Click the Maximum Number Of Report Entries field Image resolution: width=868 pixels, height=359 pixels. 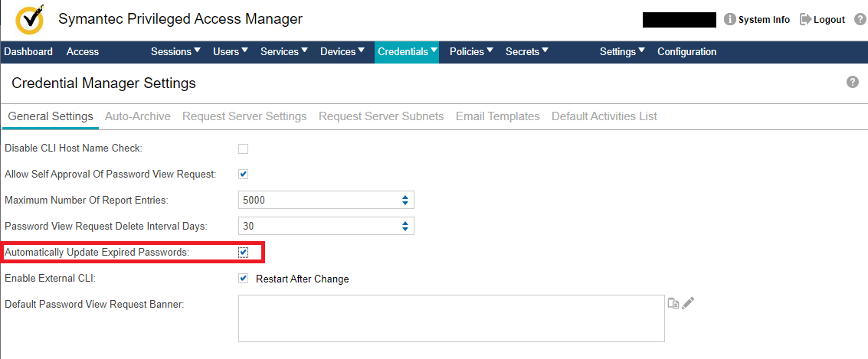[326, 200]
